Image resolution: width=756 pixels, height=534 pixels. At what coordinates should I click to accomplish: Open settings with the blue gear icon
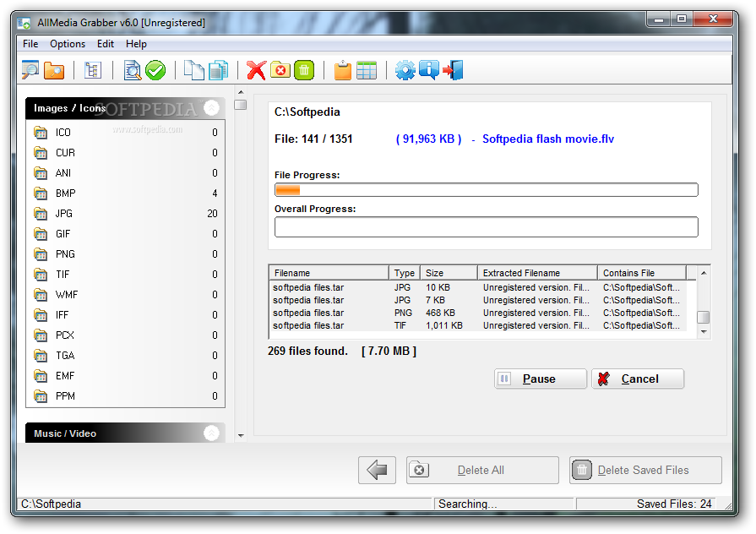click(x=405, y=70)
